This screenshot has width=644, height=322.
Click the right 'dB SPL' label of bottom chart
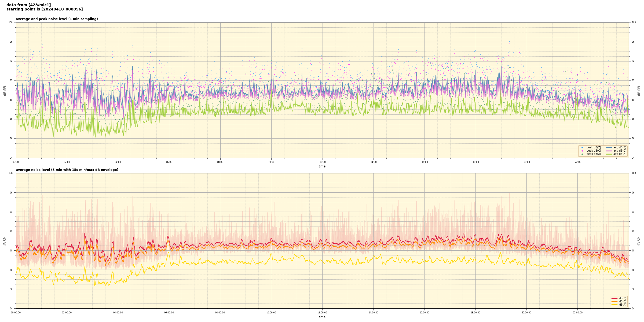(639, 241)
